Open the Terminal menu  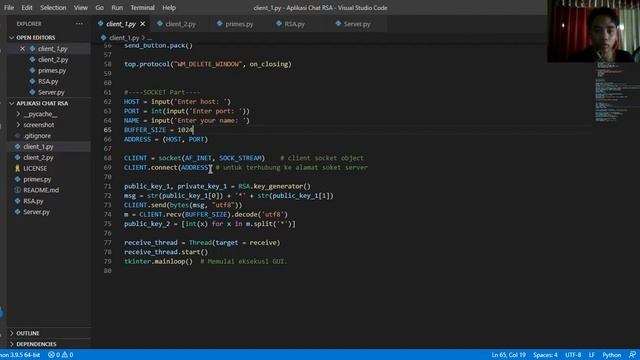point(142,8)
